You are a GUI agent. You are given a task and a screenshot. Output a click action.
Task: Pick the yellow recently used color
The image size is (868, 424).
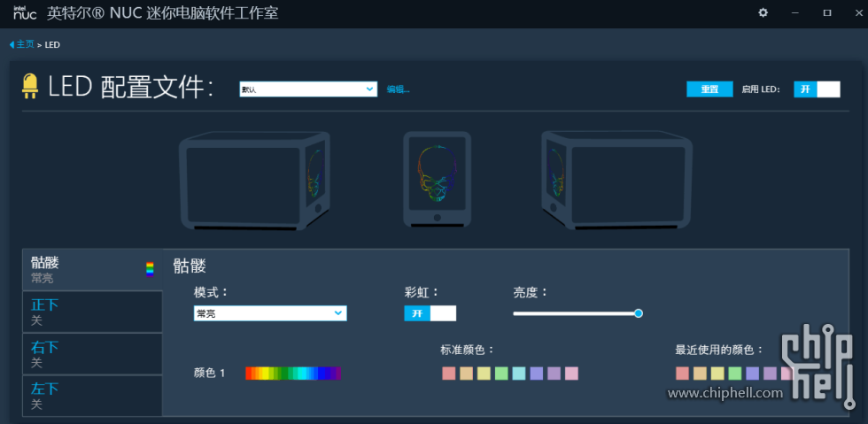click(x=717, y=373)
